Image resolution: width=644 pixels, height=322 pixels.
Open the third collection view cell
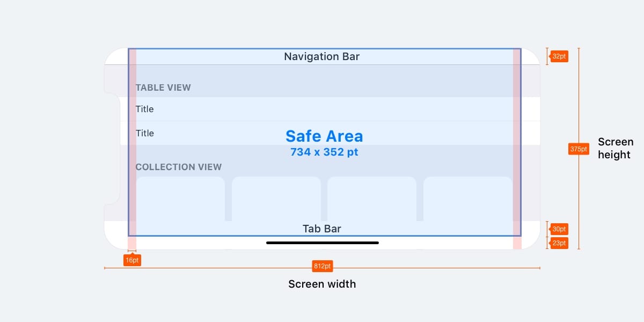[x=372, y=199]
